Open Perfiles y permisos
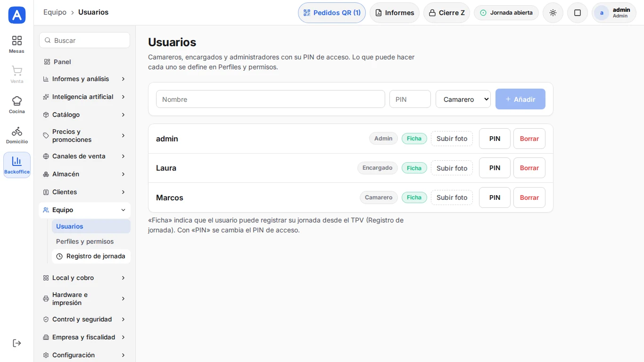The width and height of the screenshot is (644, 362). point(91,241)
